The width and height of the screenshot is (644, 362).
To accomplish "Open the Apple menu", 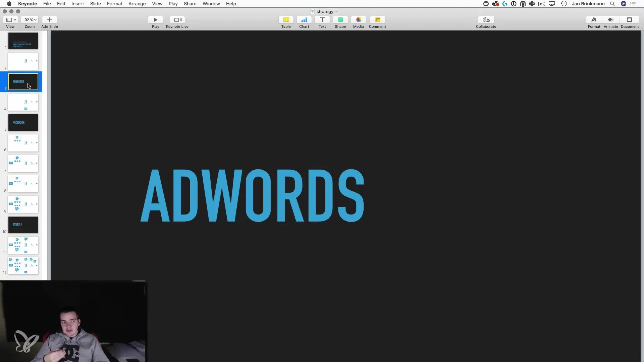I will coord(9,4).
